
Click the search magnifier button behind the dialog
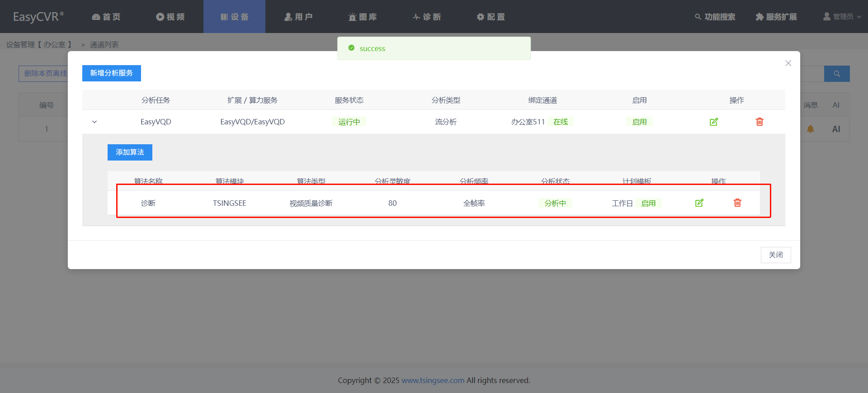pos(837,74)
